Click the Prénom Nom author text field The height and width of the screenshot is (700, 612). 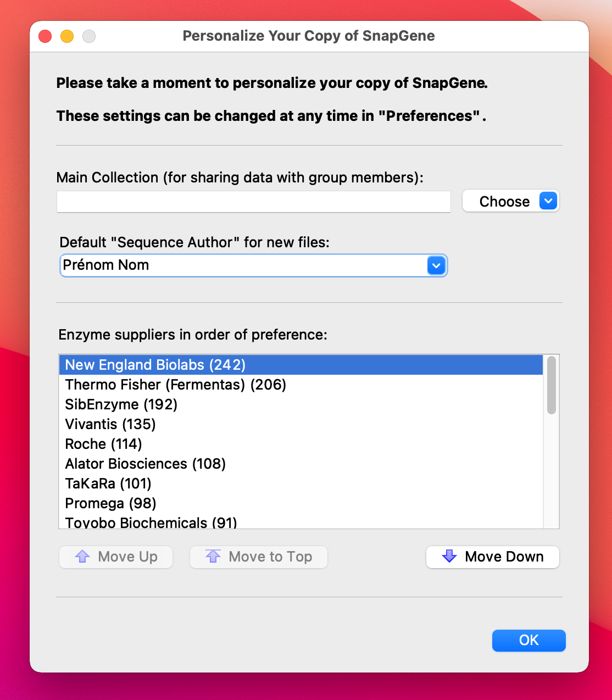[x=242, y=265]
